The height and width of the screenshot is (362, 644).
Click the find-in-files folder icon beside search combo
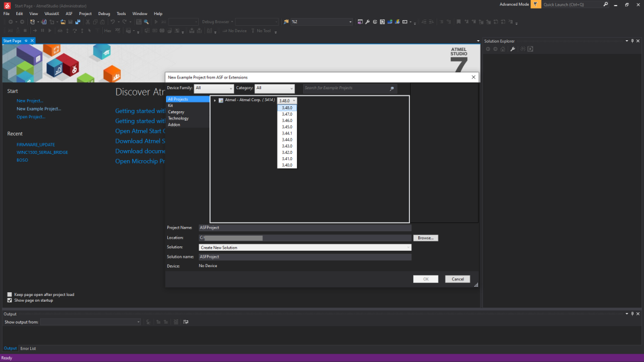pyautogui.click(x=286, y=22)
